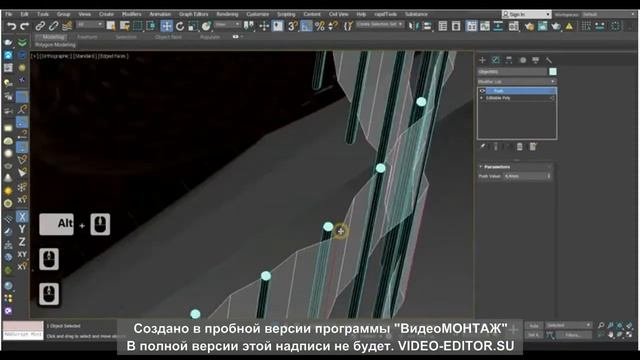Viewport: 640px width, 360px height.
Task: Open selection filter dropdown in toolbar
Action: (90, 25)
